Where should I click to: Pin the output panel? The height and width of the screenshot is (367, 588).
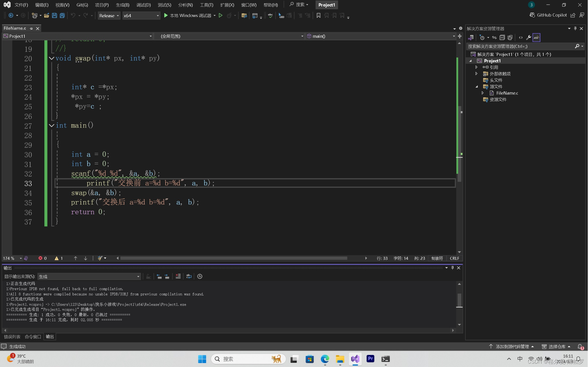(x=453, y=268)
